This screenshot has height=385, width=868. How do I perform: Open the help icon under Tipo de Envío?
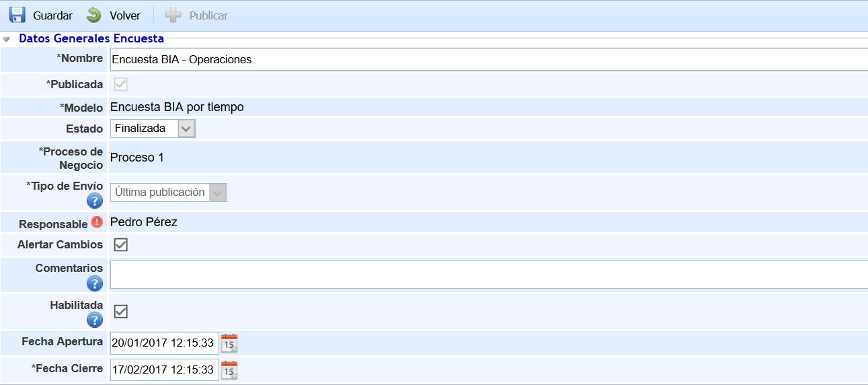[95, 201]
